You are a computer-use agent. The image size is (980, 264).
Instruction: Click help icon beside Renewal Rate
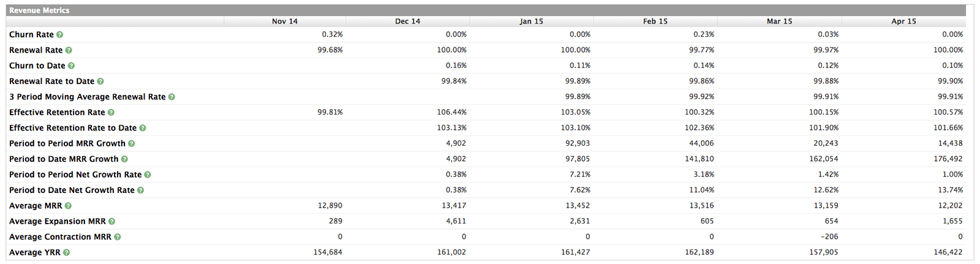(69, 50)
